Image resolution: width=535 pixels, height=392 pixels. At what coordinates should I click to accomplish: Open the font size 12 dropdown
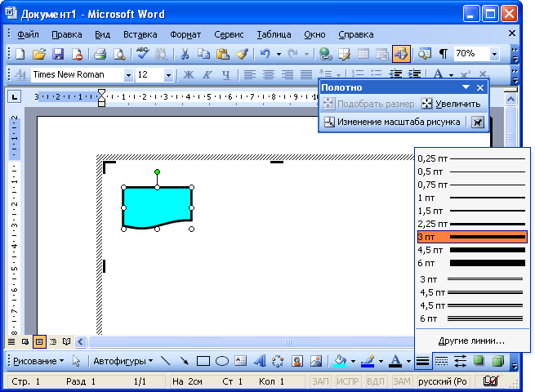pyautogui.click(x=168, y=74)
